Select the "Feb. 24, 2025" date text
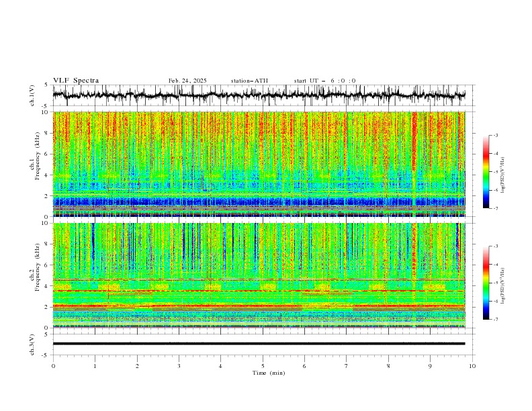The image size is (532, 411). (187, 81)
